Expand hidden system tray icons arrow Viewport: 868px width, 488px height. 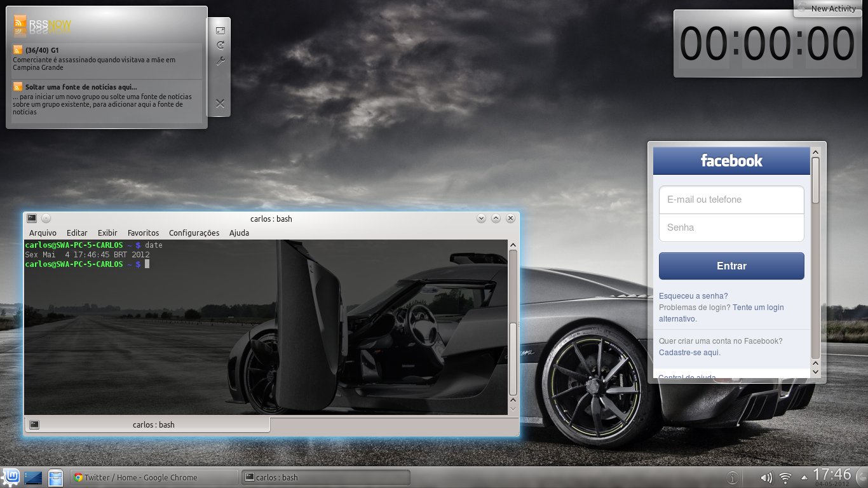point(804,477)
